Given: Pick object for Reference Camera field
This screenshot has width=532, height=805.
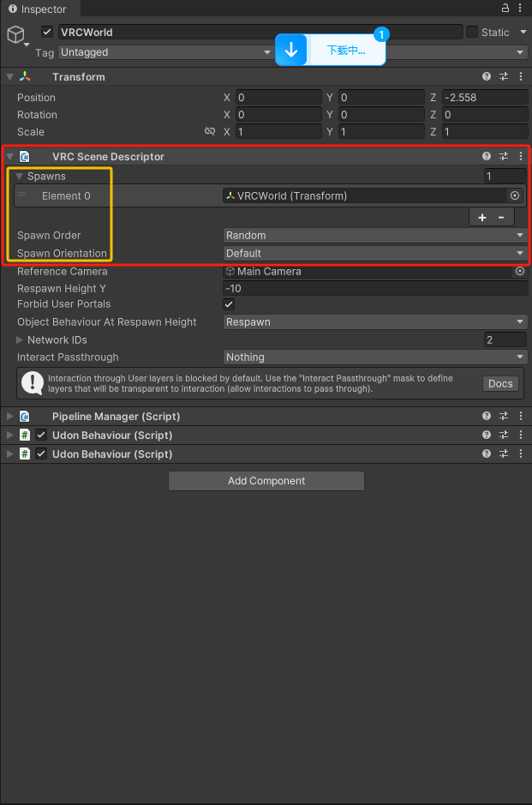Looking at the screenshot, I should pos(520,271).
